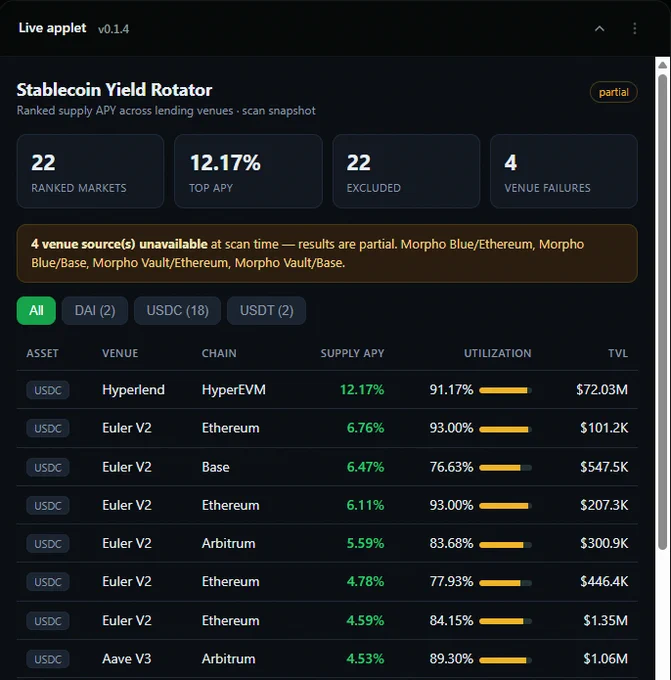The width and height of the screenshot is (671, 680).
Task: Click the partial status badge
Action: (613, 92)
